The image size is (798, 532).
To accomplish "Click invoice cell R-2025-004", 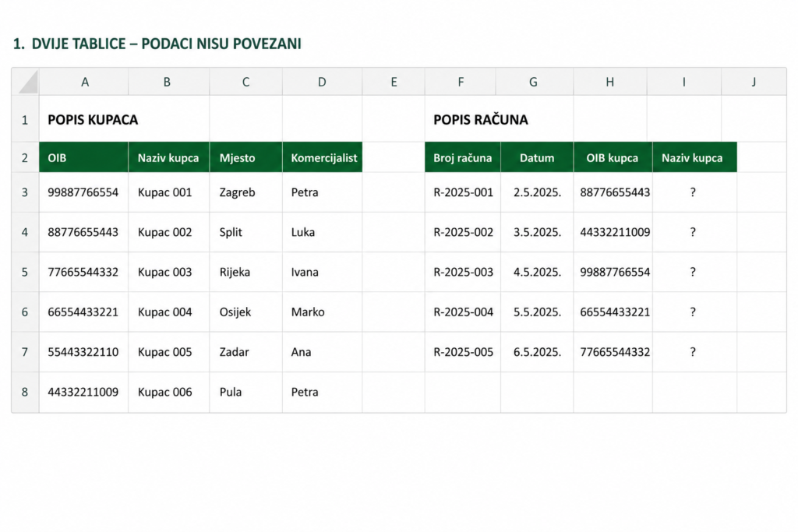I will (x=463, y=312).
